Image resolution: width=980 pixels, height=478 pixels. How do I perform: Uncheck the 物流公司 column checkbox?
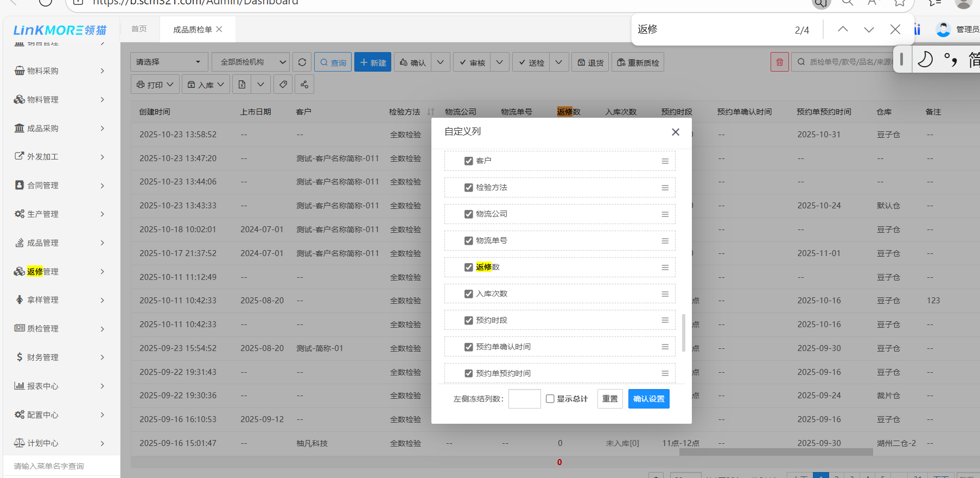469,214
